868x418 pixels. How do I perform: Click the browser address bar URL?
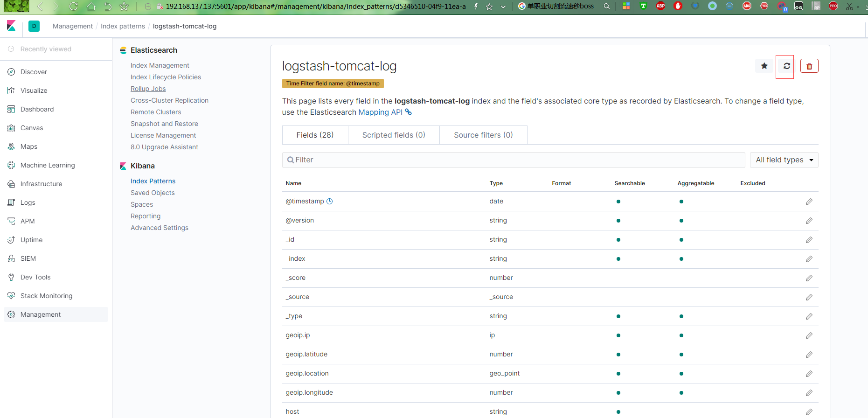pyautogui.click(x=316, y=7)
